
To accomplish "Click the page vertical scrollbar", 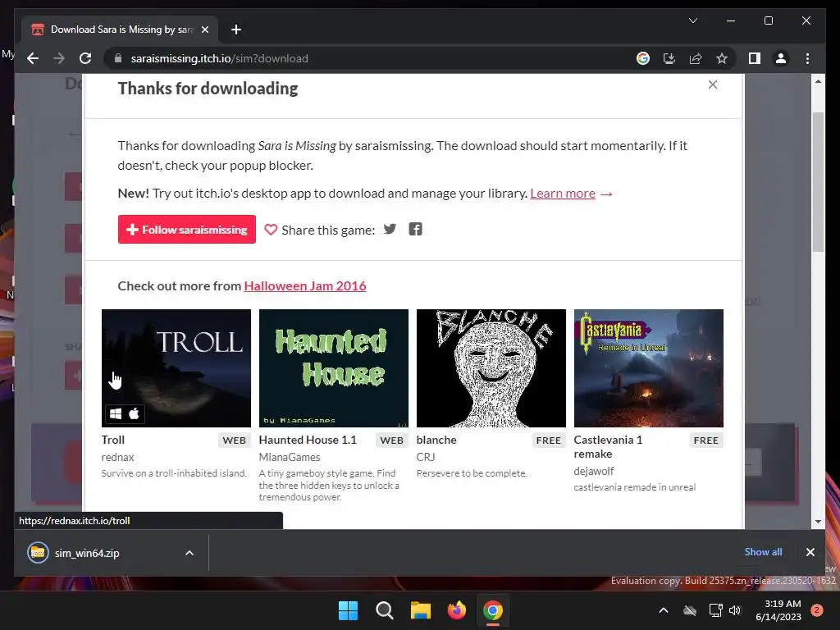I will click(x=818, y=182).
